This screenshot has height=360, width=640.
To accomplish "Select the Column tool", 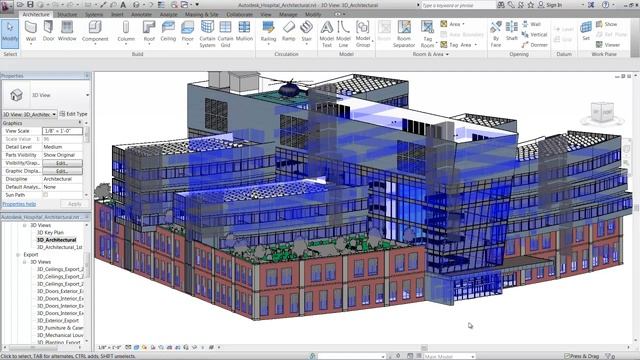I will pos(126,32).
